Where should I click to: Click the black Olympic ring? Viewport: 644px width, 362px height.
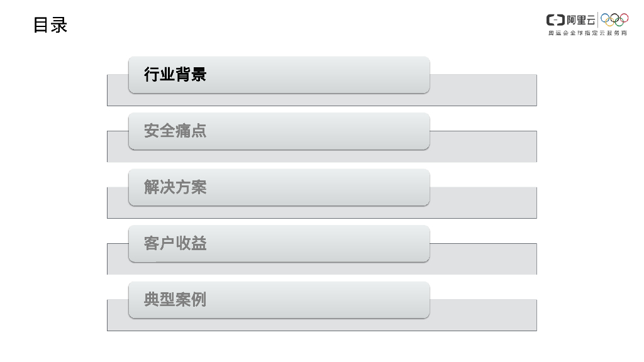coord(614,18)
